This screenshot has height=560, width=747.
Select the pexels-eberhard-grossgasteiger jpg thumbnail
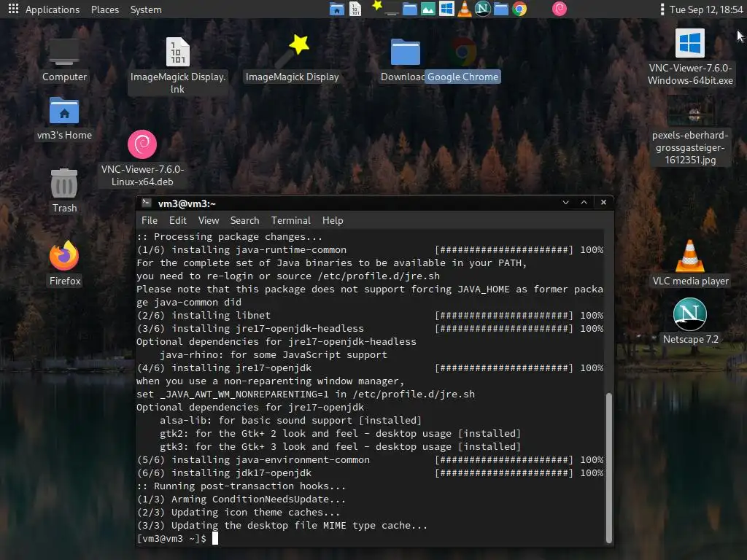click(690, 131)
